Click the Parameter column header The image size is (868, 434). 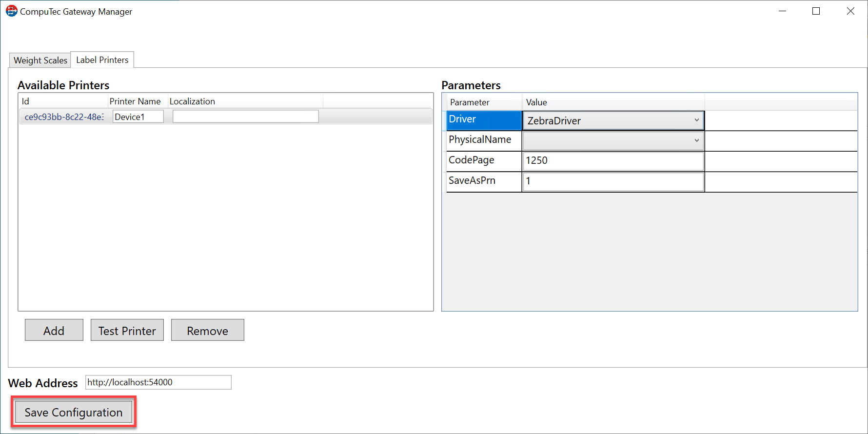click(x=485, y=102)
